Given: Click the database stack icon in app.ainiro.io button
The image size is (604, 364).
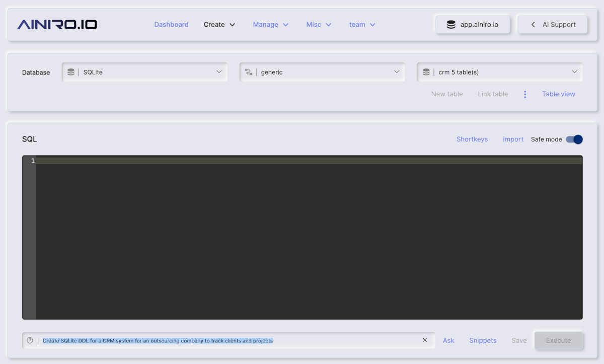Looking at the screenshot, I should pos(451,24).
